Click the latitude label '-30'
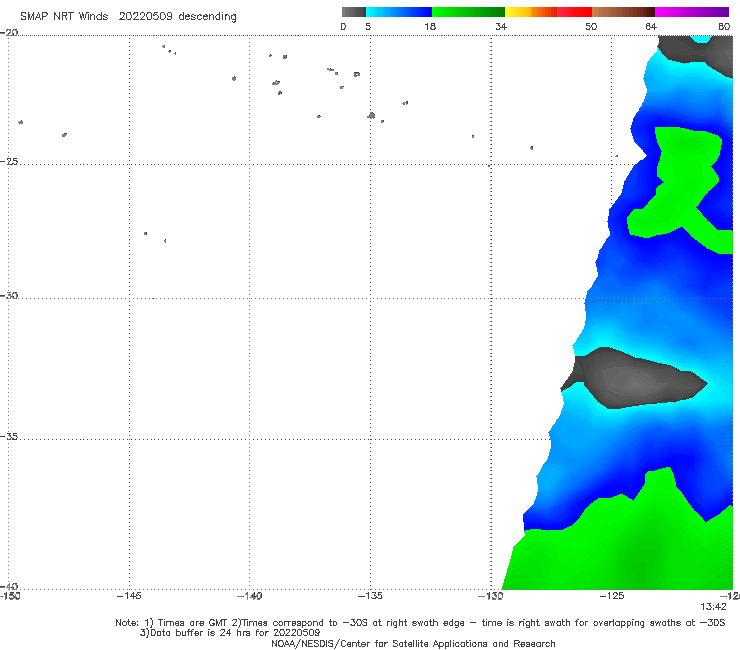Screen dimensions: 740x650 point(9,296)
